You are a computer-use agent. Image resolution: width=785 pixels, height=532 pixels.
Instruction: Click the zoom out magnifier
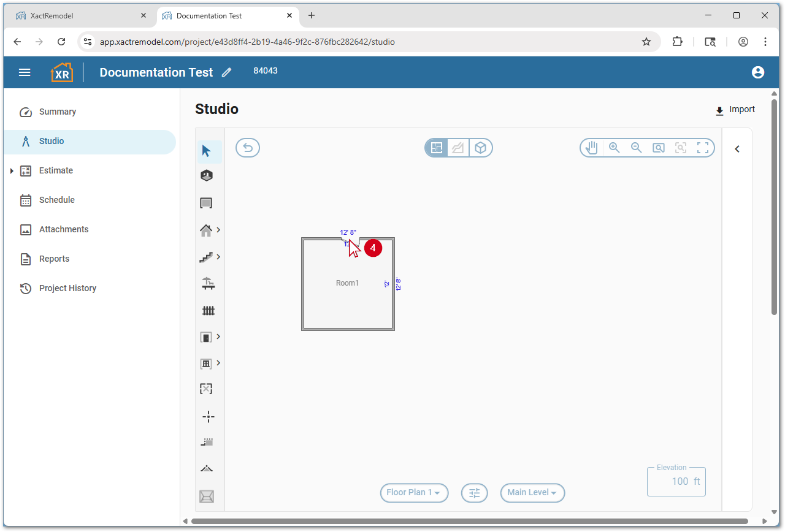[636, 148]
